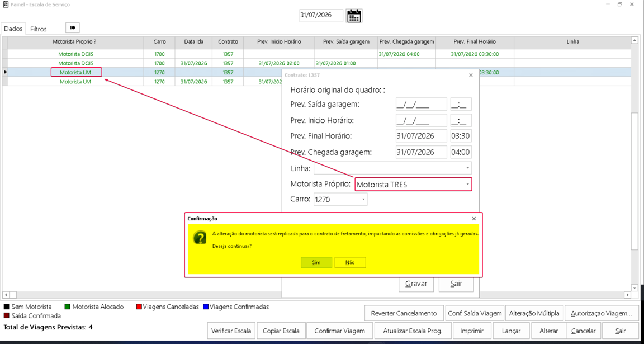This screenshot has width=644, height=344.
Task: Click the Prev. Inicio Horário date field
Action: [x=422, y=120]
